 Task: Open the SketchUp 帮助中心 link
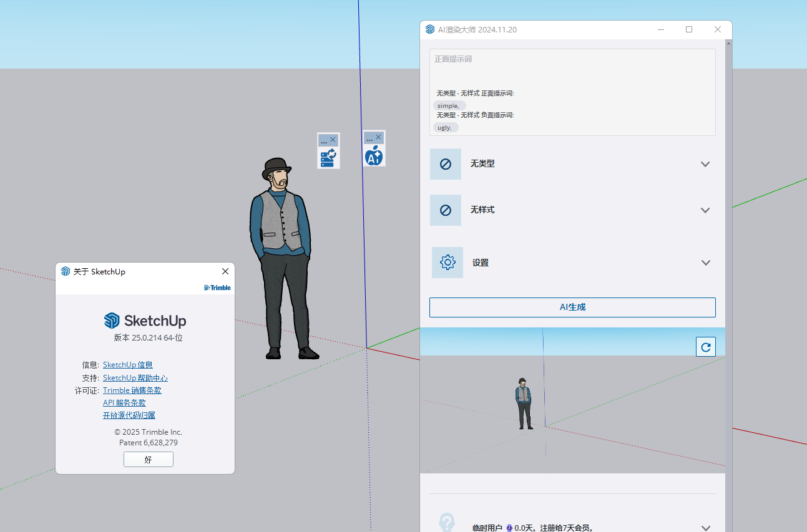pyautogui.click(x=135, y=378)
